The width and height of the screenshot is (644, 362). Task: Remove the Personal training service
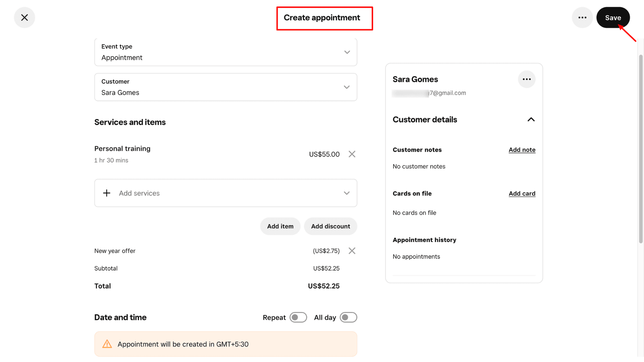pyautogui.click(x=352, y=154)
